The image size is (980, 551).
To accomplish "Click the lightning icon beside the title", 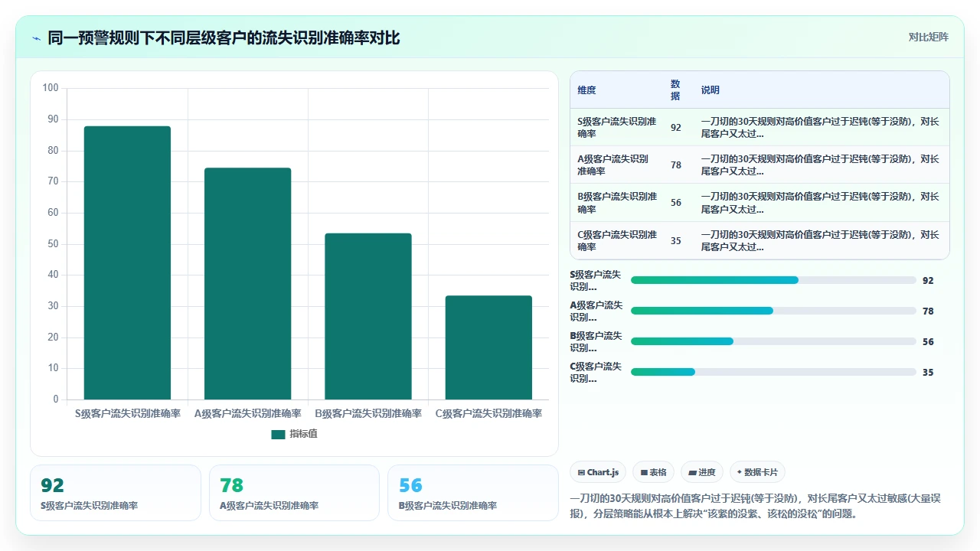I will 36,37.
